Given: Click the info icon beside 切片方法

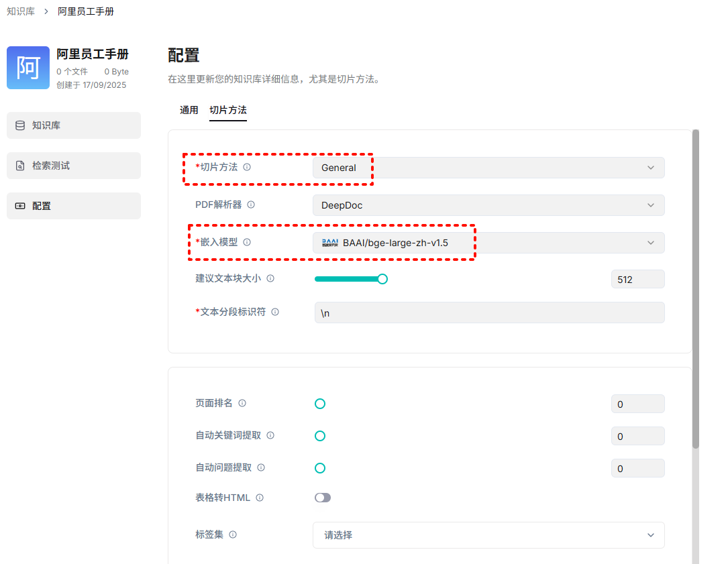Looking at the screenshot, I should [x=247, y=168].
